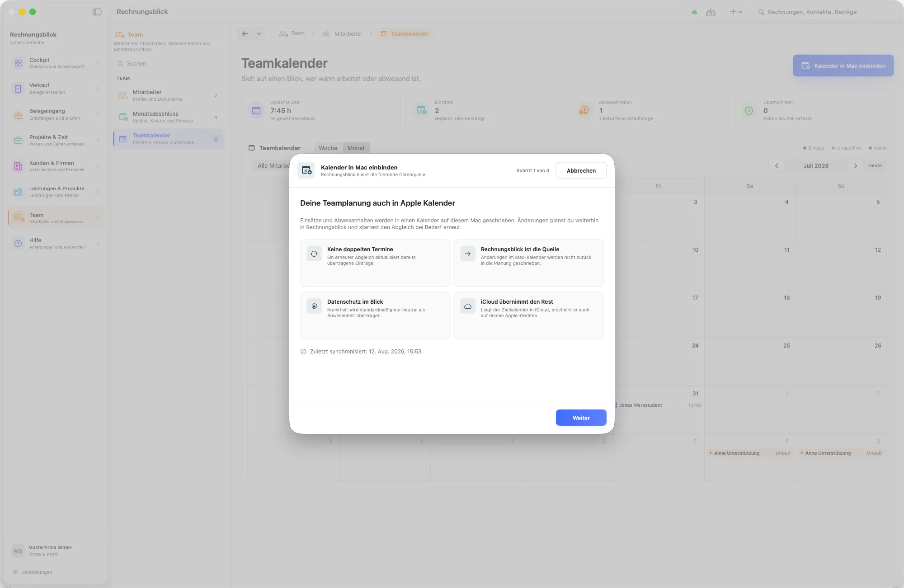Viewport: 904px width, 588px height.
Task: Open Cockpit in the sidebar
Action: (56, 63)
